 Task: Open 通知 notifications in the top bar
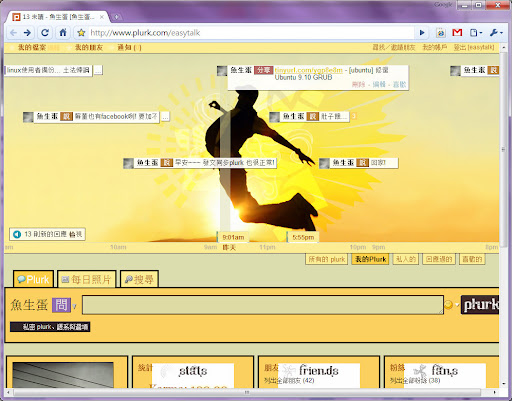point(129,47)
